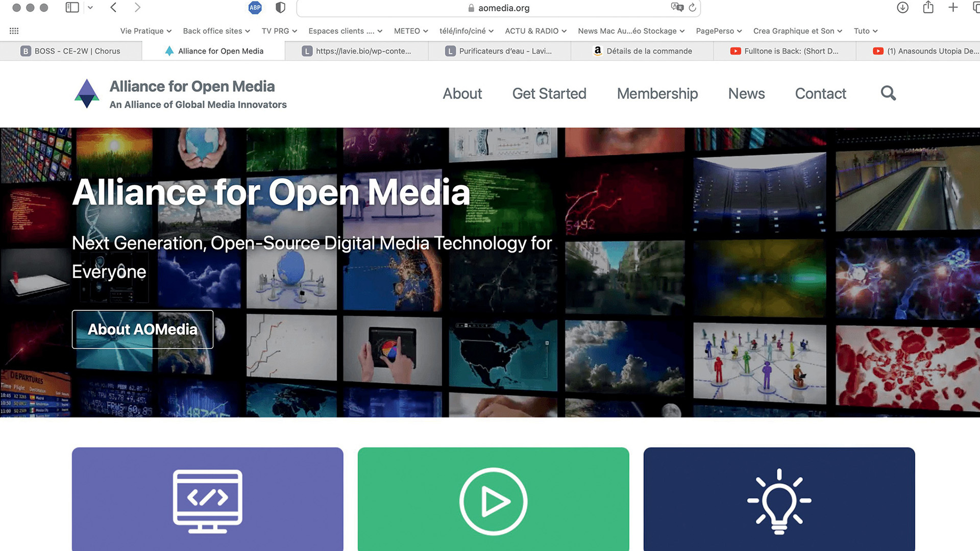This screenshot has width=980, height=551.
Task: Open the Membership page
Action: pos(657,93)
